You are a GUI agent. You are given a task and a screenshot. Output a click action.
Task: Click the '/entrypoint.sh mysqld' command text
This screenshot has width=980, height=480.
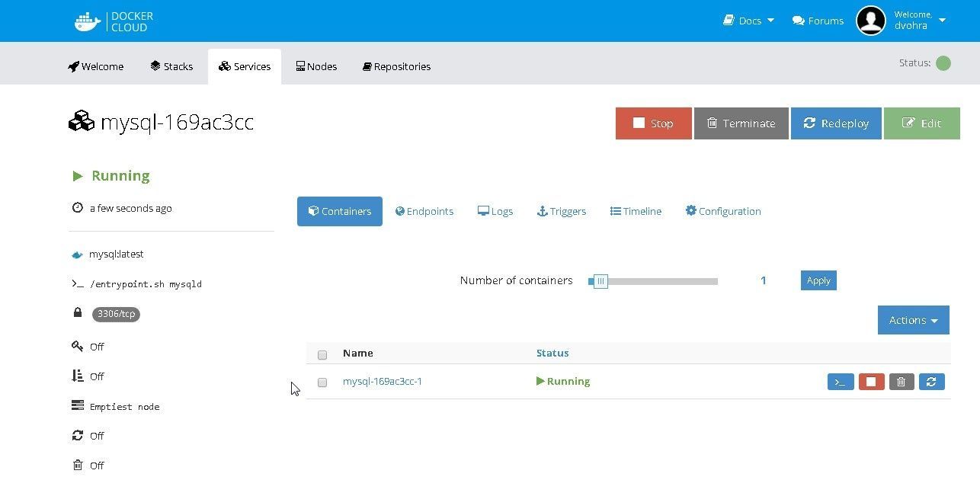point(146,284)
